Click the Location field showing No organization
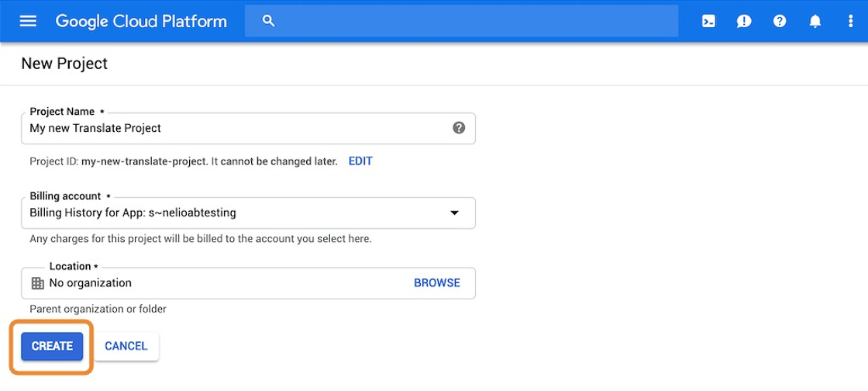This screenshot has width=868, height=391. pyautogui.click(x=217, y=283)
